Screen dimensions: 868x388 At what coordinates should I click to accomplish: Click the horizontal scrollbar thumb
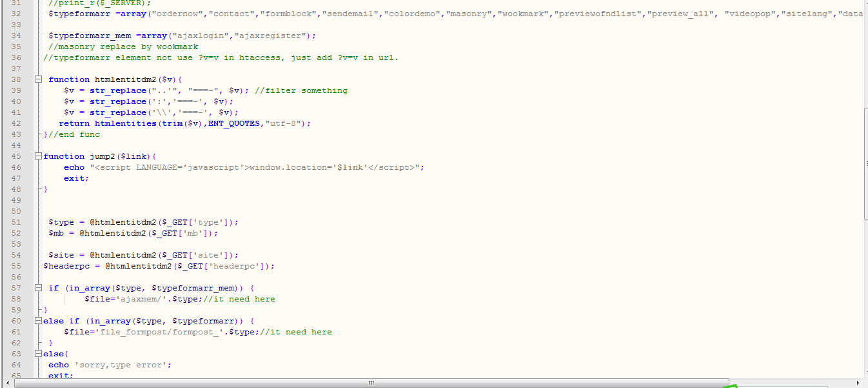coord(371,383)
